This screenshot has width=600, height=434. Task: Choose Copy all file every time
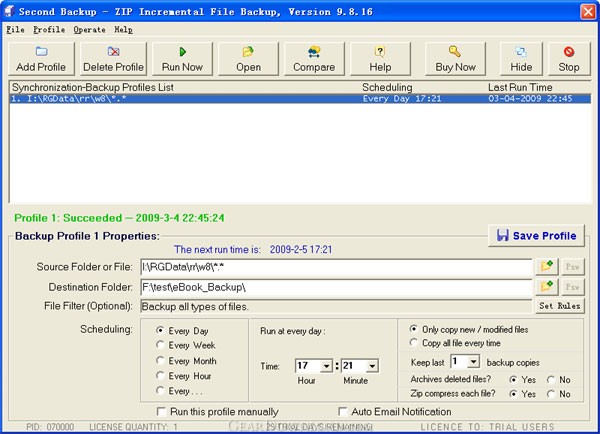click(455, 343)
